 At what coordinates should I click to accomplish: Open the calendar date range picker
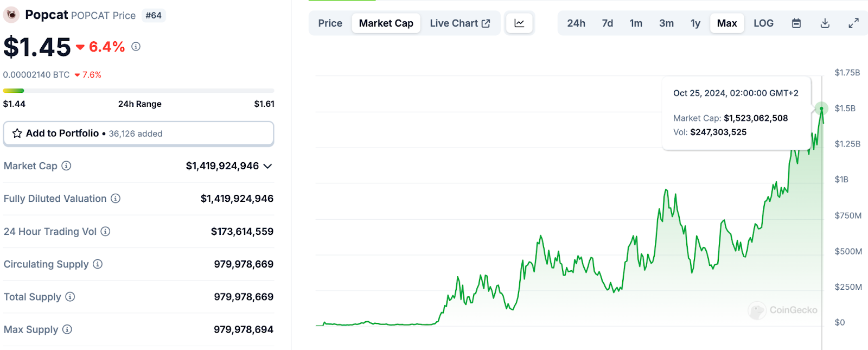pos(796,23)
